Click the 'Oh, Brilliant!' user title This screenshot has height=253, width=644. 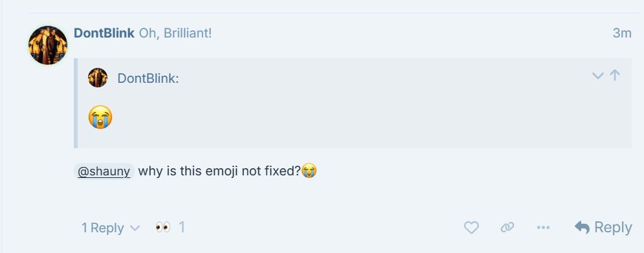tap(175, 33)
